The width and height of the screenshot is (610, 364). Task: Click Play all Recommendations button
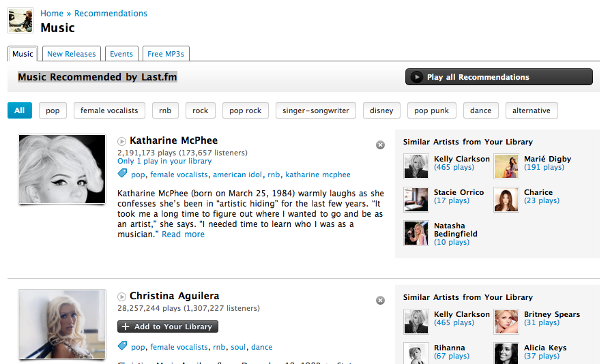(499, 77)
